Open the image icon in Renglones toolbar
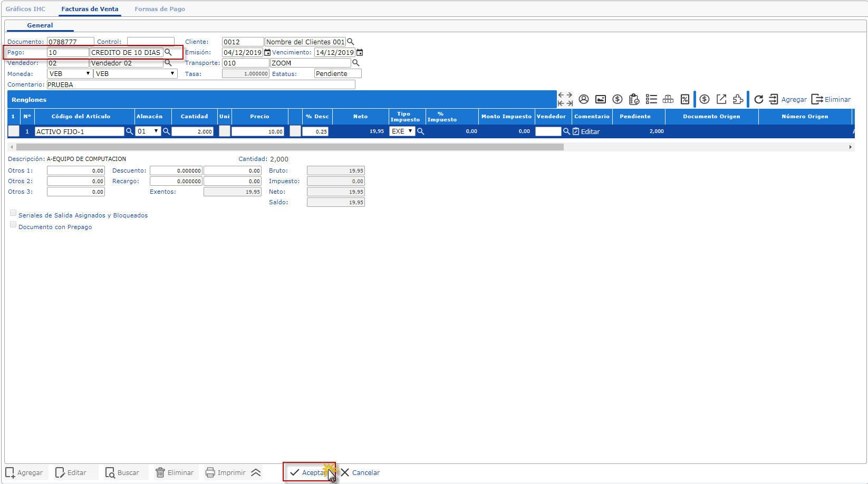This screenshot has height=484, width=868. coord(600,99)
